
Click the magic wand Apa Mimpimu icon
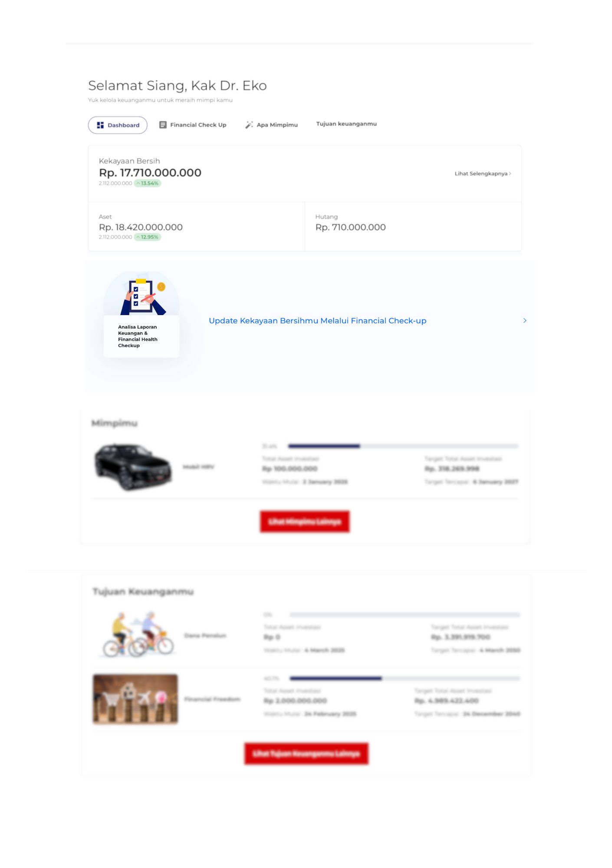249,125
